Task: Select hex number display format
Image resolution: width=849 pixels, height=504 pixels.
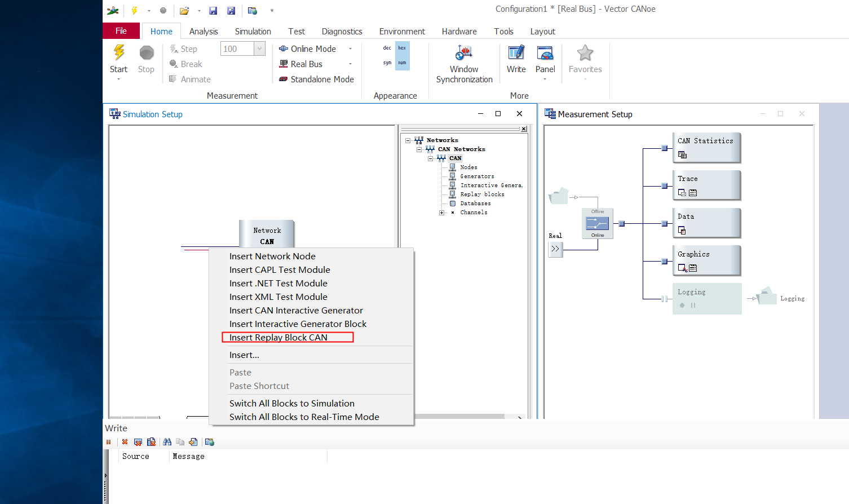Action: click(402, 48)
